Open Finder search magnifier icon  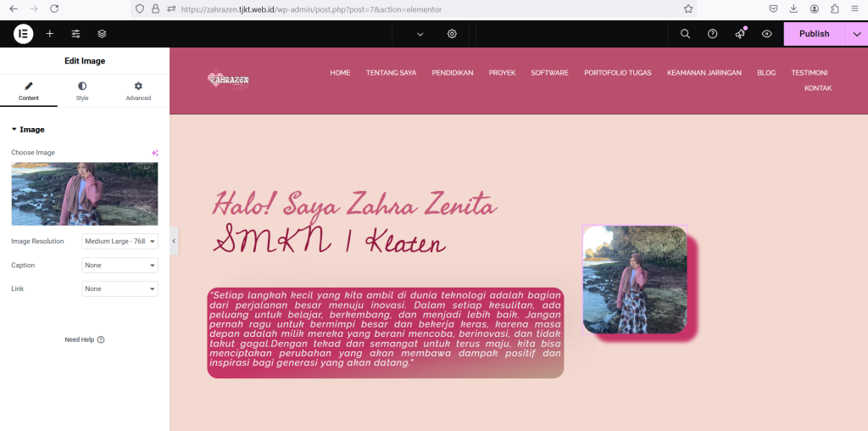coord(686,34)
